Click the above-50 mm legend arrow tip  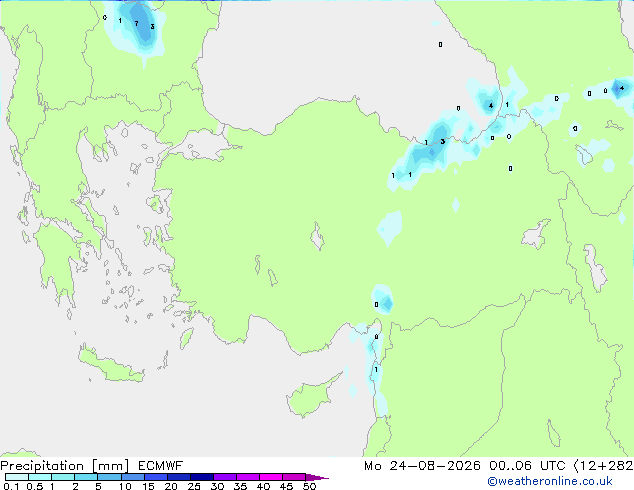tap(317, 477)
